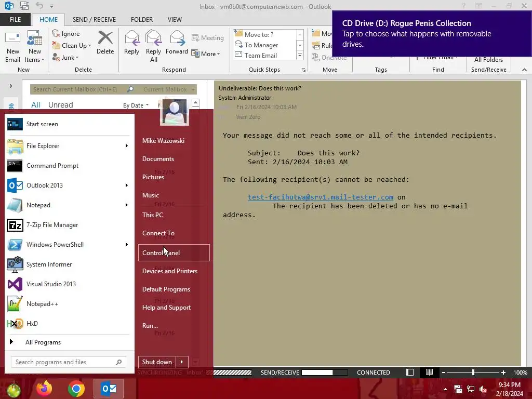Open Control Panel
Image resolution: width=532 pixels, height=399 pixels.
(174, 253)
